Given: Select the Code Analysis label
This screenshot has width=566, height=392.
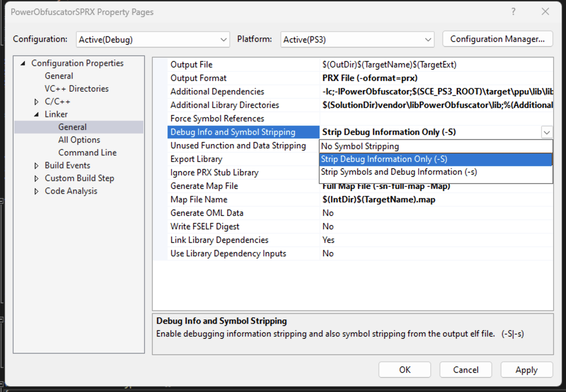Looking at the screenshot, I should tap(71, 191).
